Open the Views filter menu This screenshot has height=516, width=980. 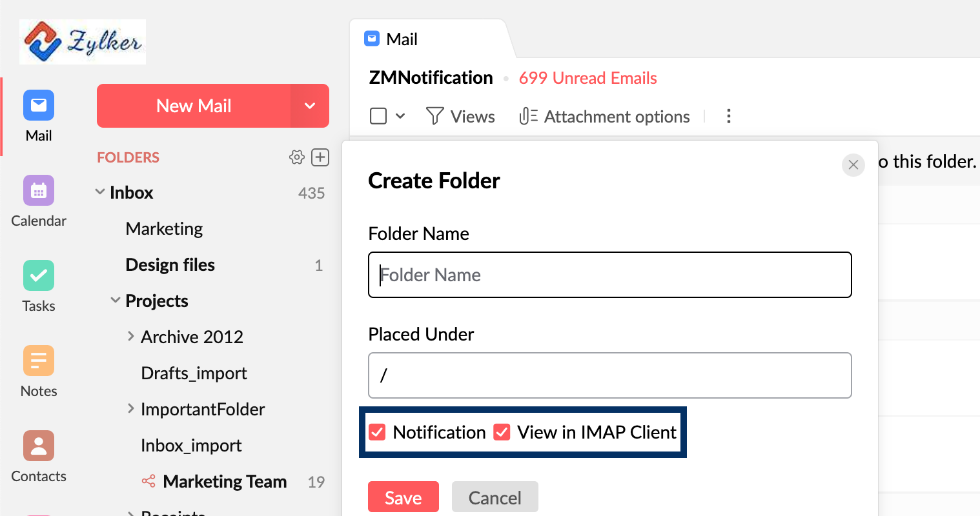pyautogui.click(x=460, y=117)
